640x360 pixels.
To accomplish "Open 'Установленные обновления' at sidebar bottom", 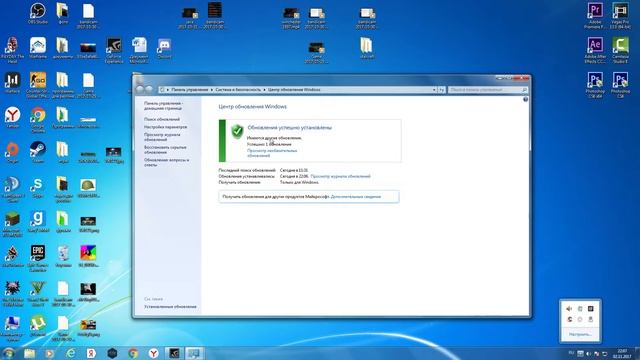I will [x=170, y=307].
